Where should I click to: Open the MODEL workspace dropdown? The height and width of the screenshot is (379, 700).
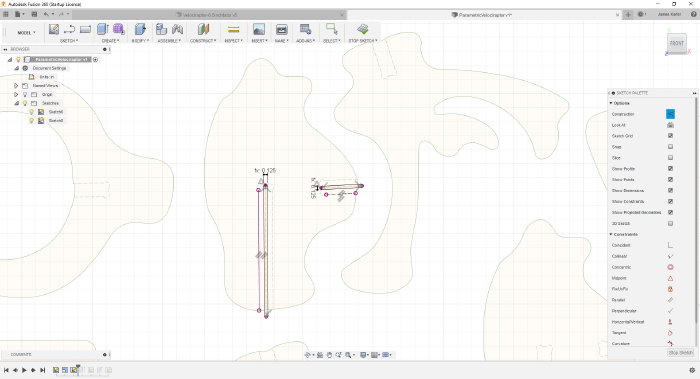(x=26, y=33)
